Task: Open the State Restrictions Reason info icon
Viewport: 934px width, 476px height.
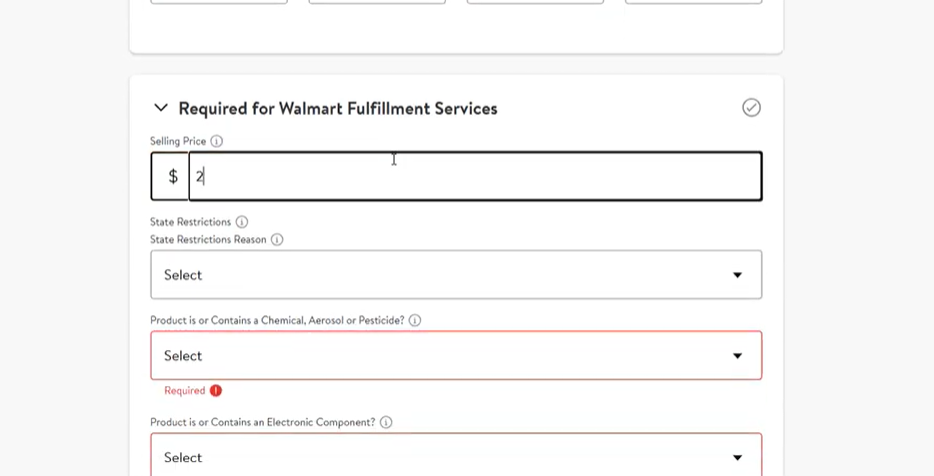Action: coord(277,240)
